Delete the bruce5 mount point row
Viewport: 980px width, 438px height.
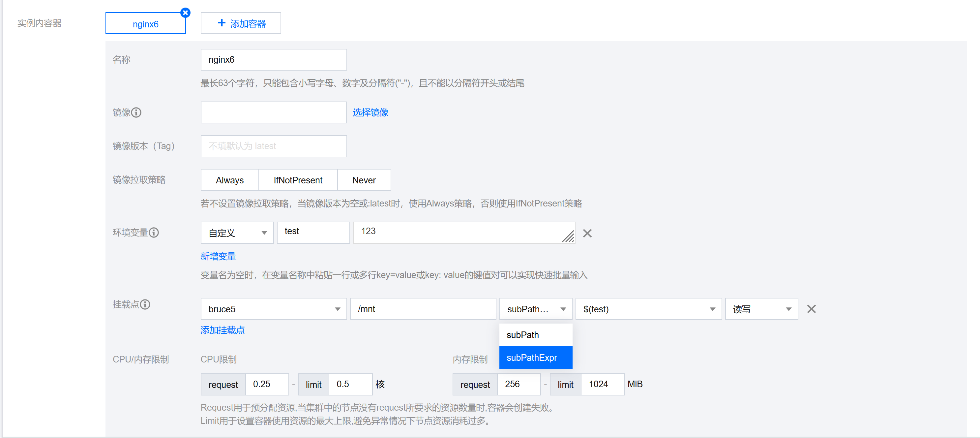pos(811,309)
